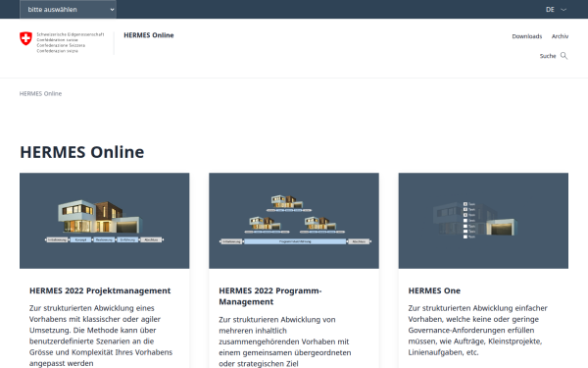Open the HERMES One card image
Image resolution: width=588 pixels, height=368 pixels.
(483, 221)
